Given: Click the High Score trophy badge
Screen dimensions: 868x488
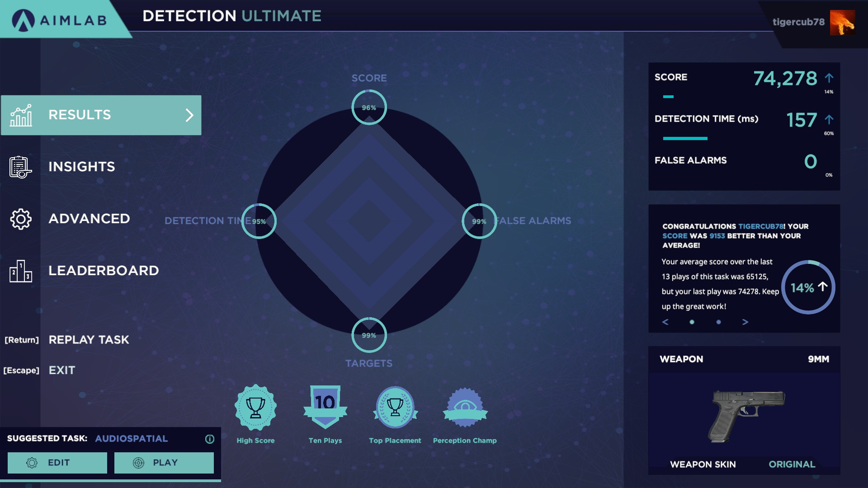Looking at the screenshot, I should coord(255,407).
